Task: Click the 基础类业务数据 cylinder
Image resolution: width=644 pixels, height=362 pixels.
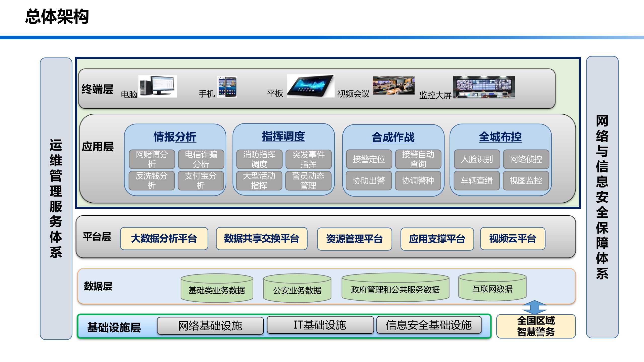Action: click(217, 288)
